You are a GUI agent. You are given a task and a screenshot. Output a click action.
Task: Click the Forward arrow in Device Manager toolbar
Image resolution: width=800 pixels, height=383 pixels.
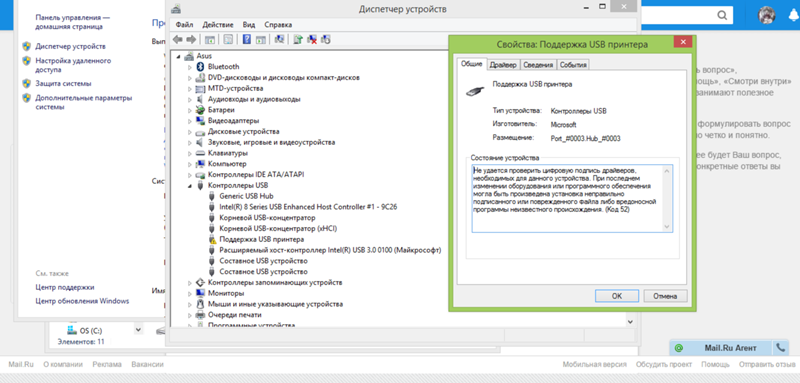pos(191,39)
